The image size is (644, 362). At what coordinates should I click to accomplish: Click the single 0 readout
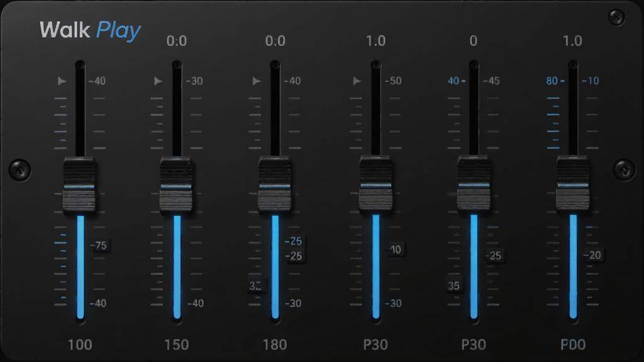pyautogui.click(x=474, y=41)
